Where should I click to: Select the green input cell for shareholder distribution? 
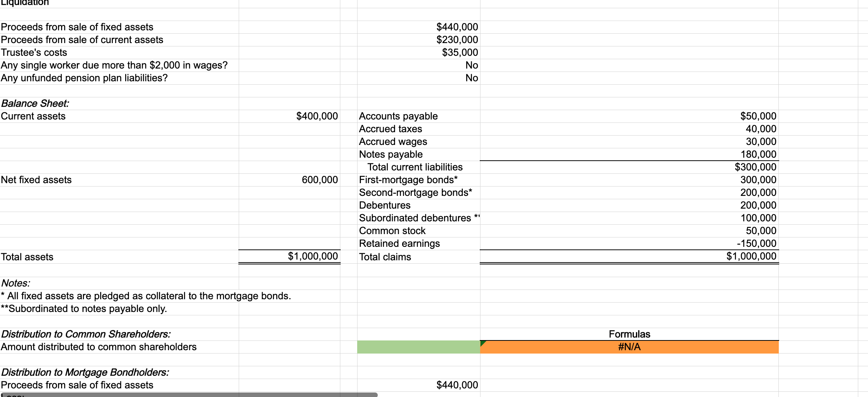pyautogui.click(x=418, y=347)
